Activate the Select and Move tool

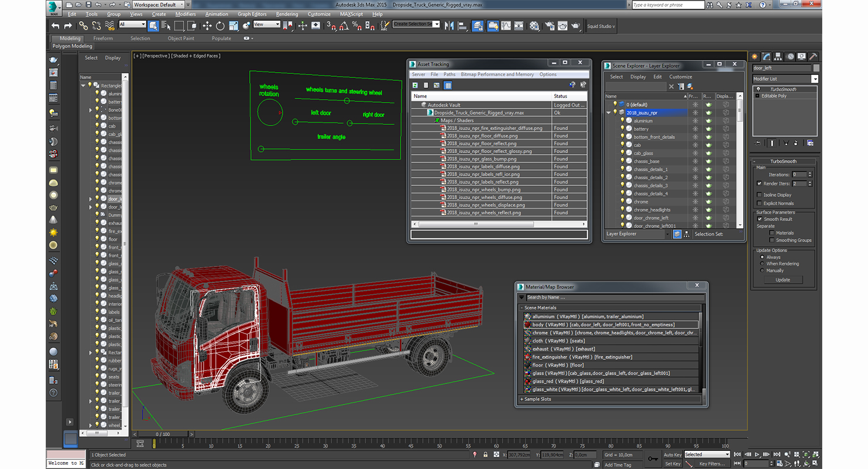(x=207, y=26)
